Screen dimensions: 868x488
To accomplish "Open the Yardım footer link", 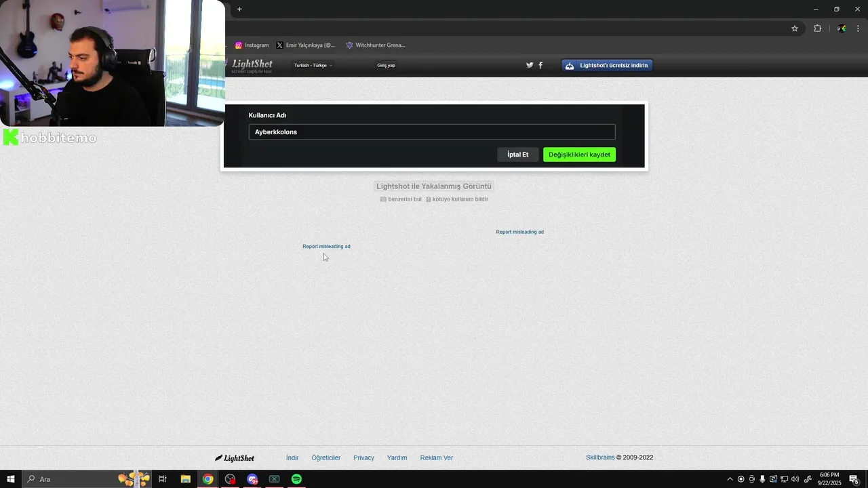I will (397, 458).
